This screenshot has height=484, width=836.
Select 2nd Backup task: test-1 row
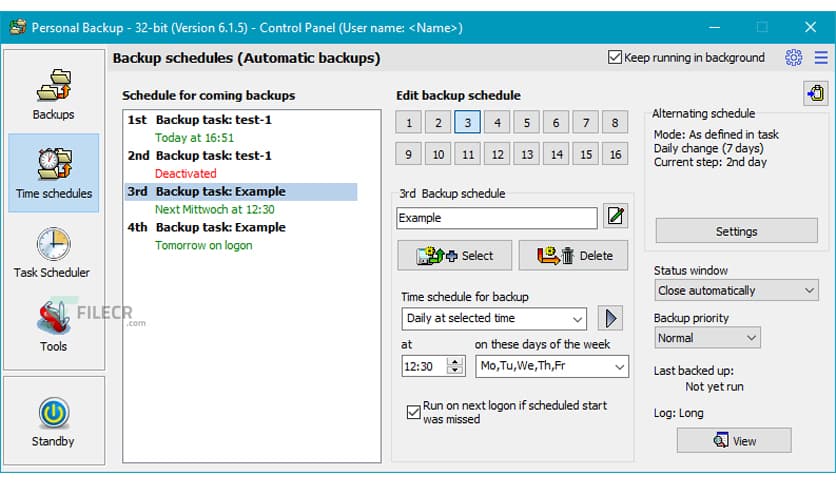[x=241, y=155]
